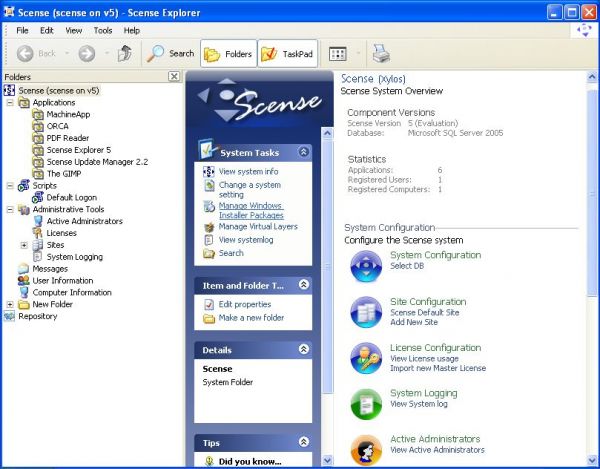Open Forward history dropdown arrow
This screenshot has height=469, width=600.
coord(107,53)
